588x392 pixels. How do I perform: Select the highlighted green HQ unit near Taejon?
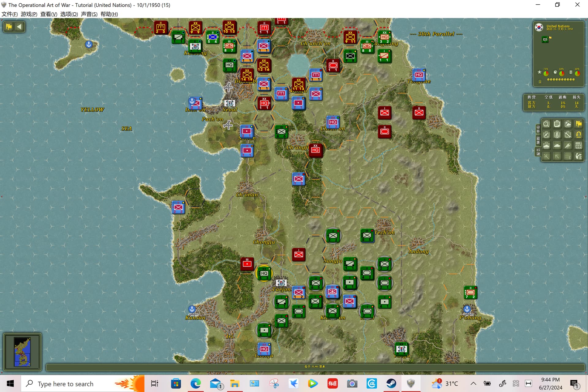point(264,273)
